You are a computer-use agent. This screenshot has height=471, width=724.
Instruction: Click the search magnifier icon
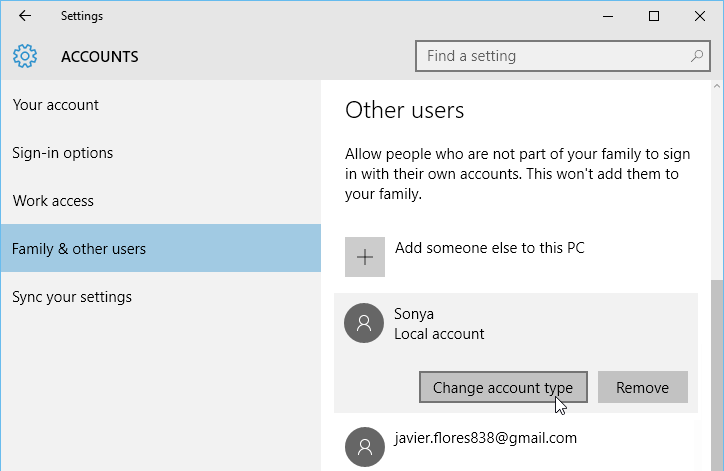pyautogui.click(x=696, y=56)
